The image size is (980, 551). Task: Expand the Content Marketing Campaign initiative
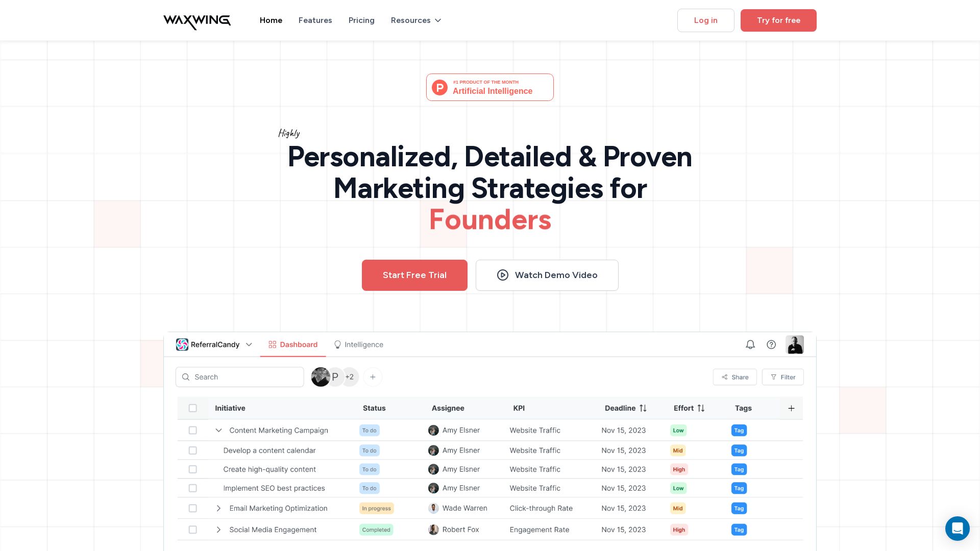pos(218,430)
